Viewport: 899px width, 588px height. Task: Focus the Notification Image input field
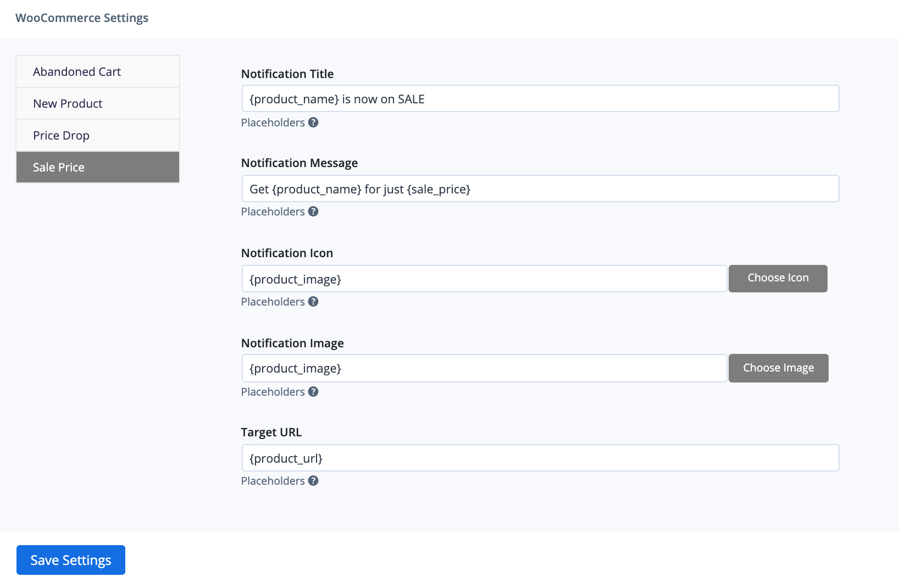[x=484, y=368]
